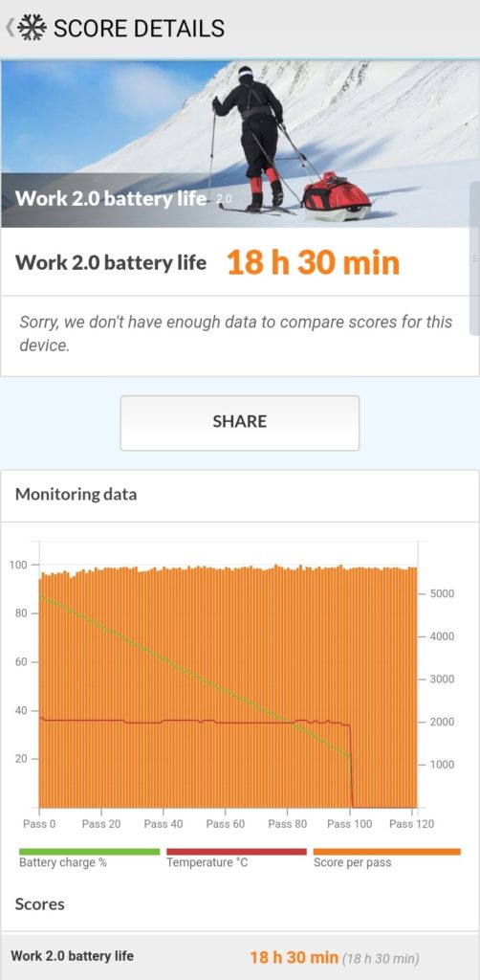Toggle the orange Score per pass legend
The height and width of the screenshot is (980, 480).
pos(386,857)
